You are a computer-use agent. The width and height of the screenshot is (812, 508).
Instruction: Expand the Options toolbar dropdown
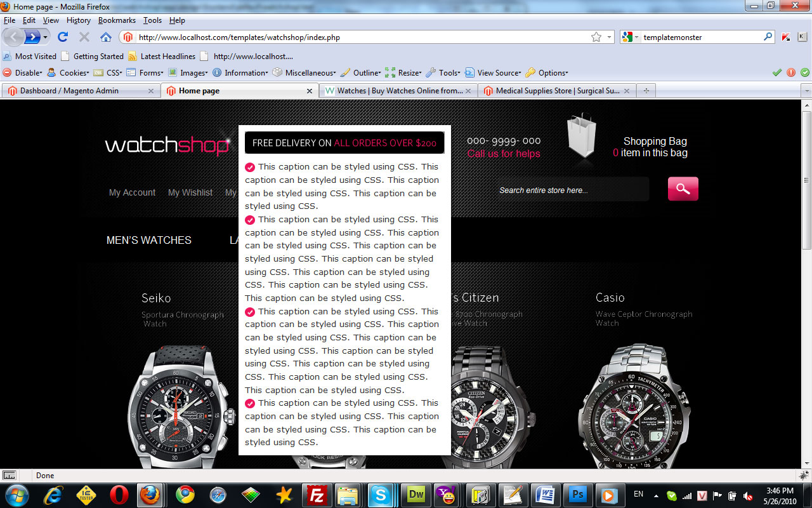tap(547, 72)
